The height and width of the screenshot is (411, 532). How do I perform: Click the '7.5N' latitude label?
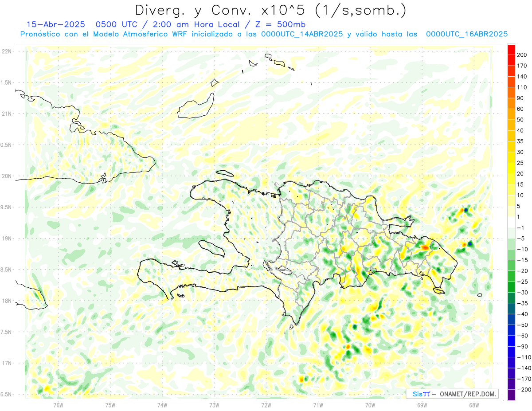[6, 332]
